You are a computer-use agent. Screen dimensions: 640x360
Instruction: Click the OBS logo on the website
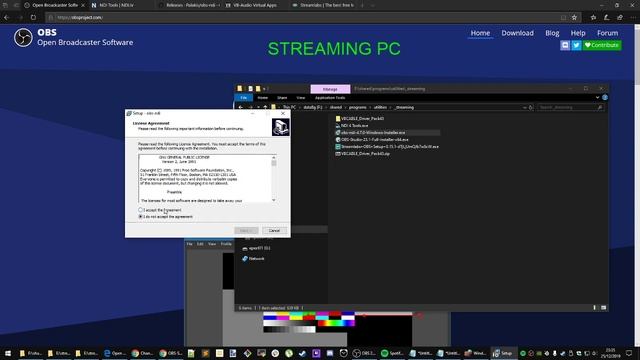click(x=23, y=38)
